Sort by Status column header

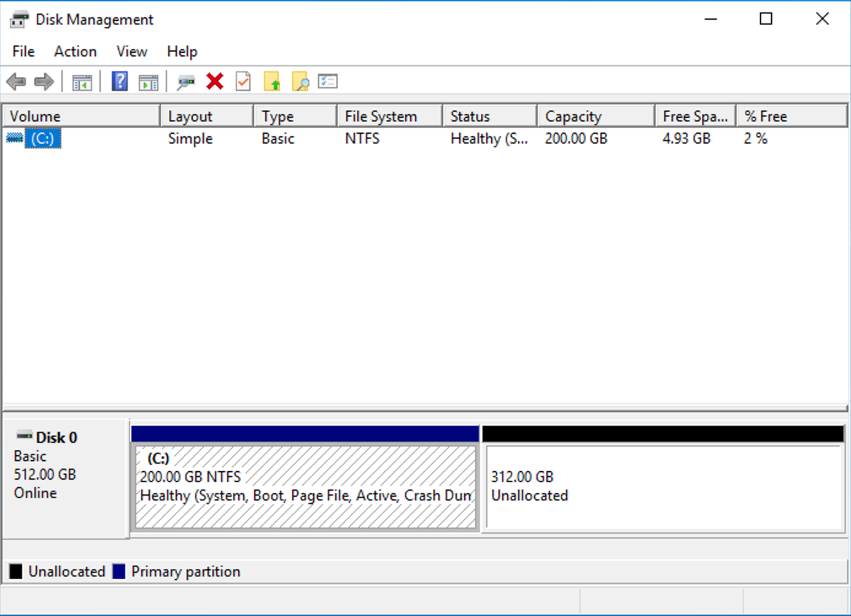[490, 116]
